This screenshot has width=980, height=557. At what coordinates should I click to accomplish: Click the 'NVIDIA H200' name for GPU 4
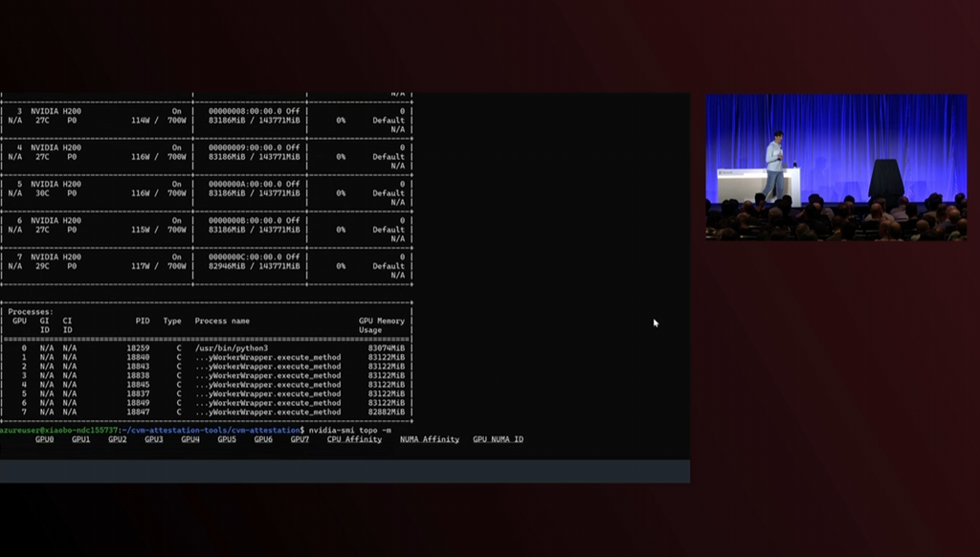coord(56,147)
